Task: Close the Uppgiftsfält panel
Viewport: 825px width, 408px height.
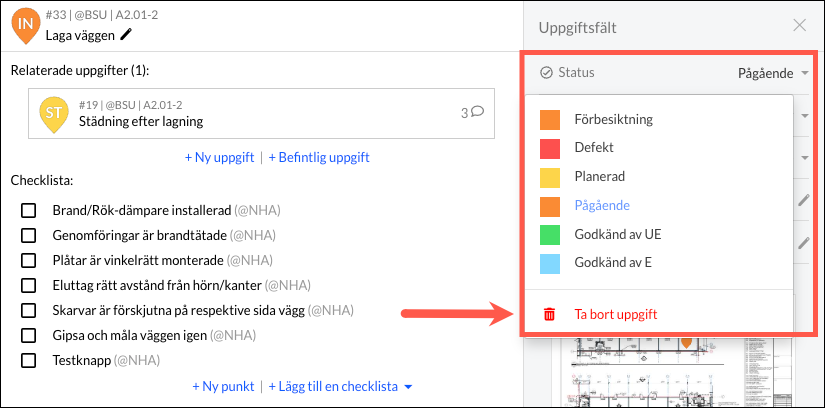Action: click(x=799, y=26)
